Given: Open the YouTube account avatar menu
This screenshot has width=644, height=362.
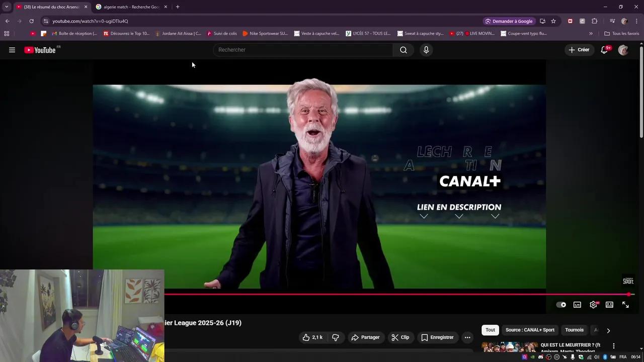Looking at the screenshot, I should pyautogui.click(x=623, y=50).
